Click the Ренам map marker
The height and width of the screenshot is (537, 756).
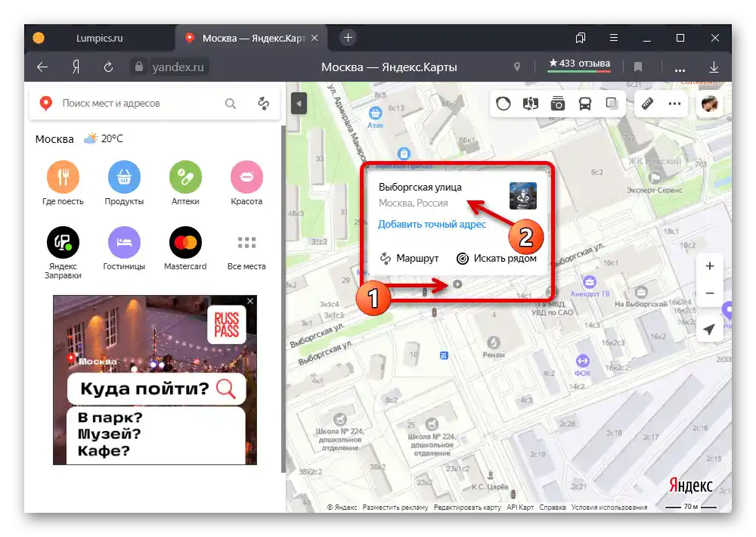point(493,343)
